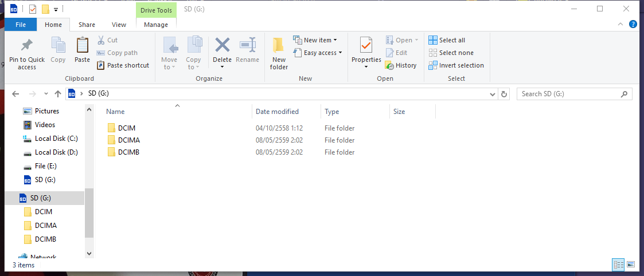Click the Edit ribbon command
The width and height of the screenshot is (644, 276).
pos(396,53)
